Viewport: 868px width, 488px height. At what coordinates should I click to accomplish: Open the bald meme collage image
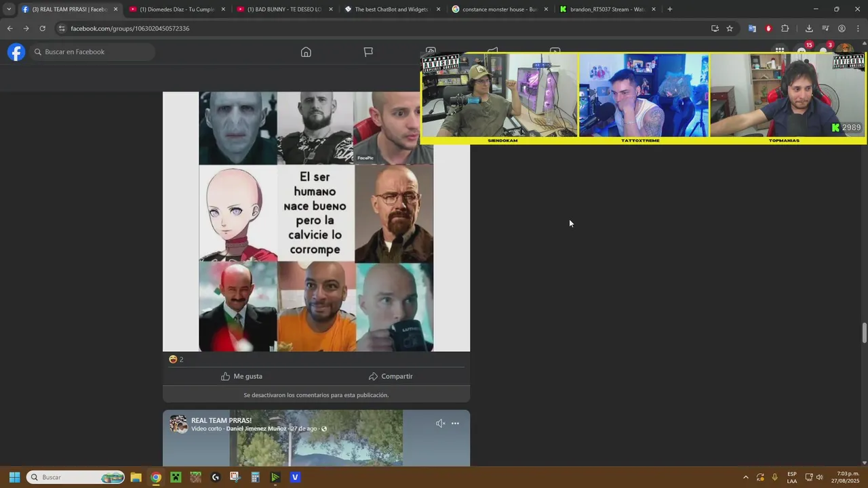(316, 222)
